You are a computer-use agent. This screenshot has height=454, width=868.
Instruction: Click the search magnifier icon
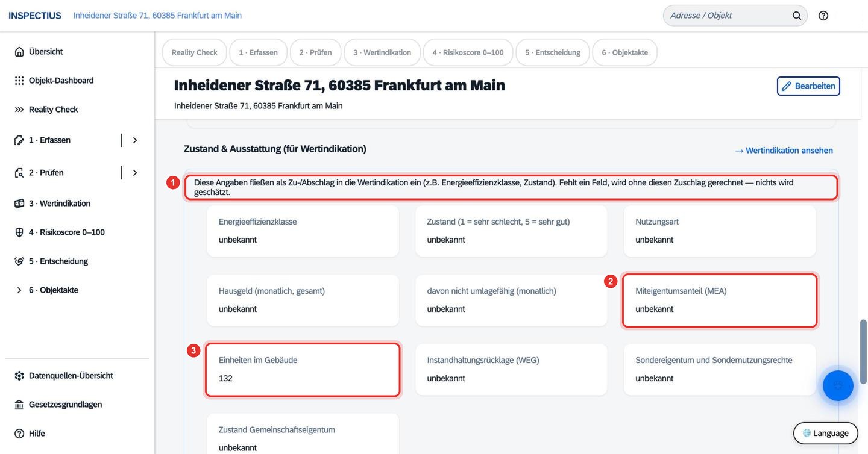tap(797, 16)
